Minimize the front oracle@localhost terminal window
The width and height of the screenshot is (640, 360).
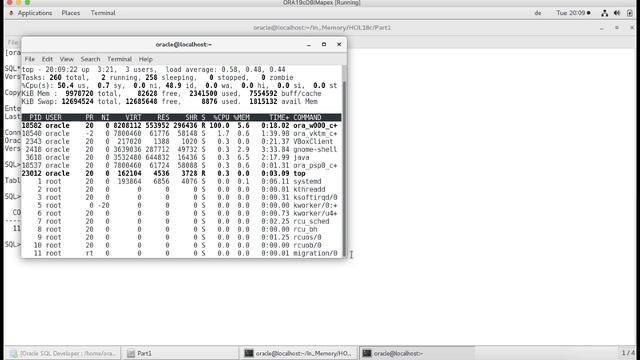pos(309,44)
